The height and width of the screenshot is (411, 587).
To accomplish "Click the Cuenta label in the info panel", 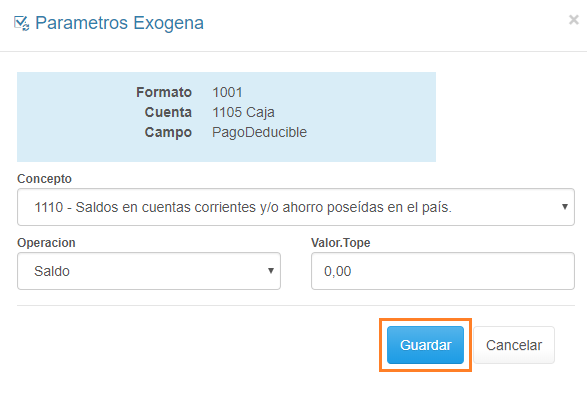I will point(168,112).
